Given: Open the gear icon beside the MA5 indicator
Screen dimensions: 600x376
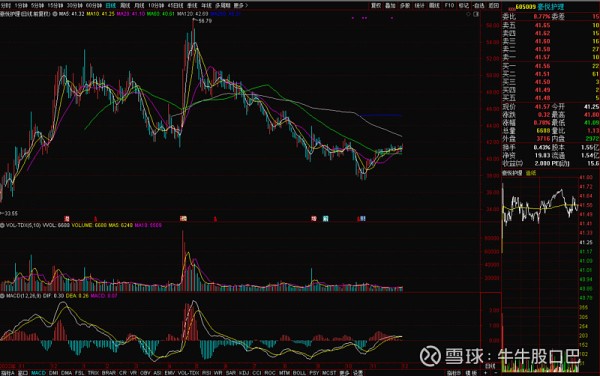Looking at the screenshot, I should [55, 14].
